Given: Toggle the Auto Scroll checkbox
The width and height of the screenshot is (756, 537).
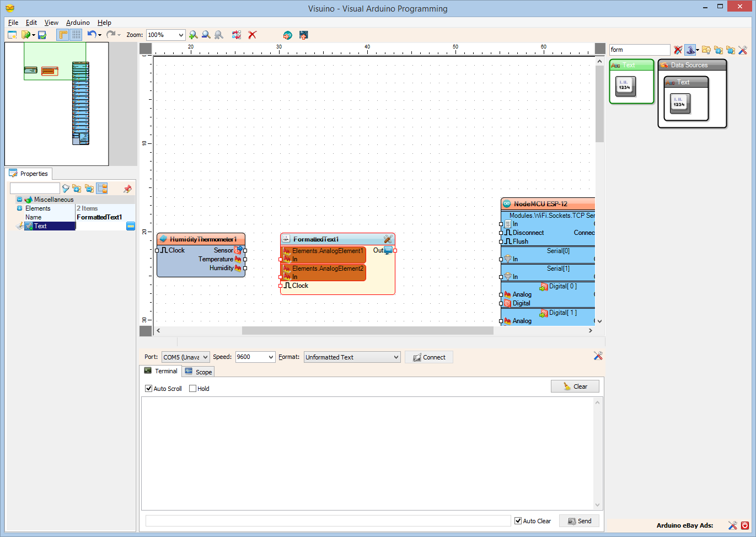Looking at the screenshot, I should coord(148,388).
